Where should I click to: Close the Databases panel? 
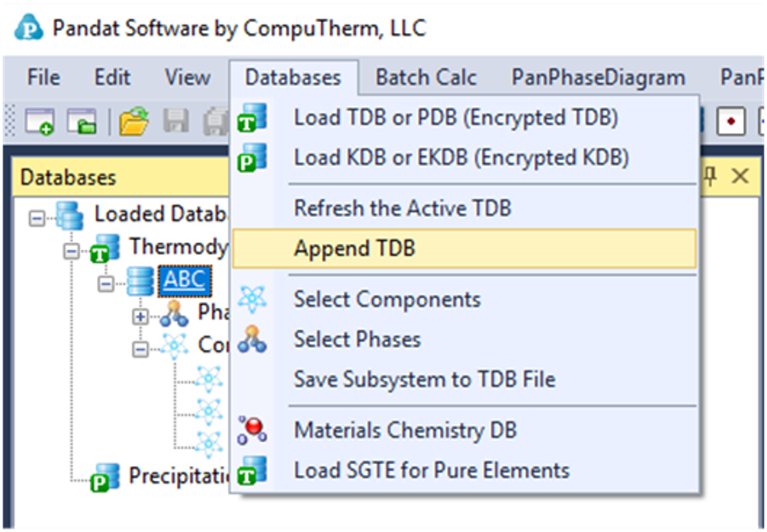click(740, 176)
